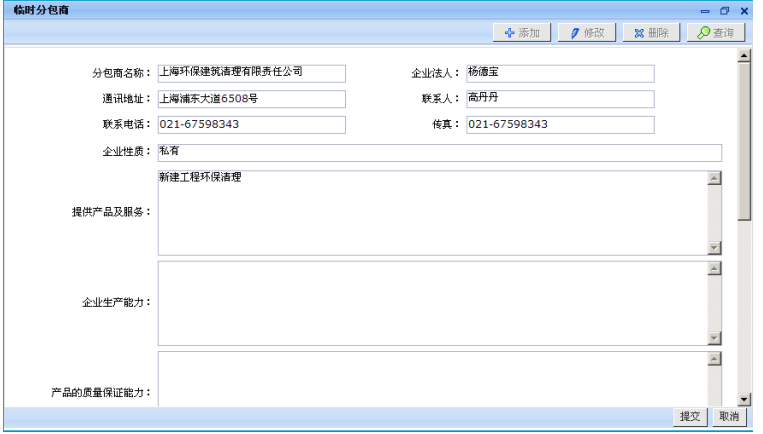Image resolution: width=763 pixels, height=434 pixels.
Task: Click the 修改 (edit) button
Action: pyautogui.click(x=587, y=33)
